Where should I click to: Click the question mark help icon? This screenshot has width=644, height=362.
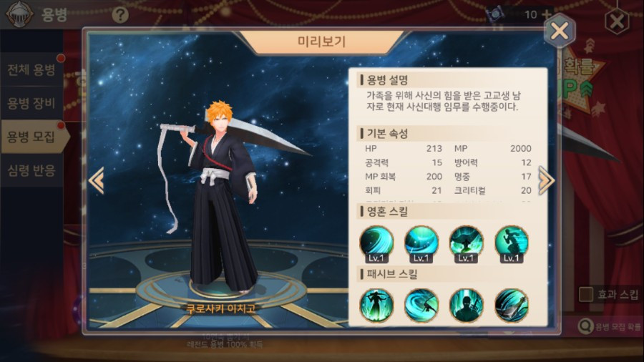120,15
